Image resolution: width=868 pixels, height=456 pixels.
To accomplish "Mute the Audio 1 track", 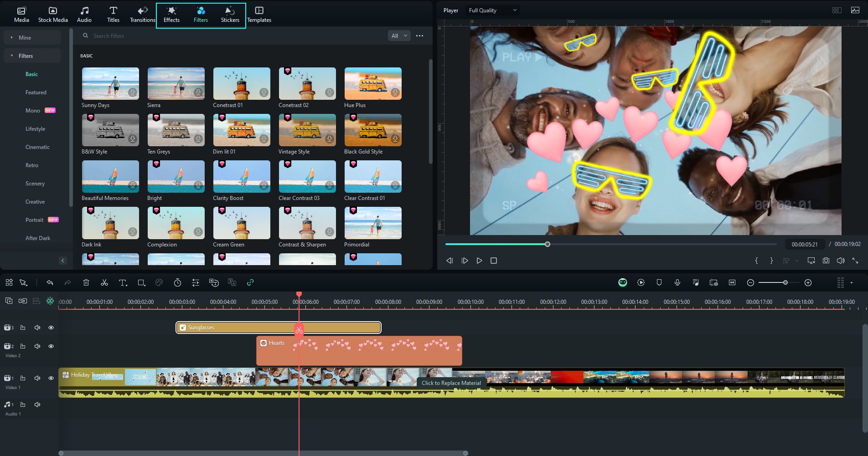I will coord(37,405).
